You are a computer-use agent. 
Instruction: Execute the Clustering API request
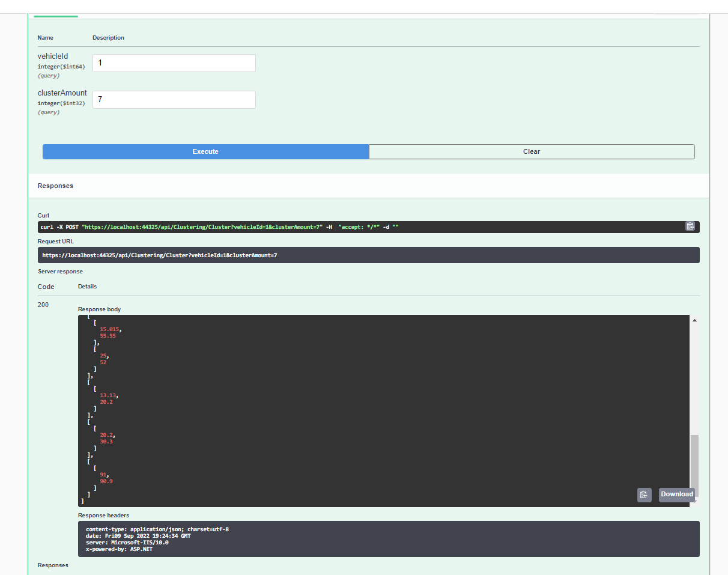tap(205, 151)
